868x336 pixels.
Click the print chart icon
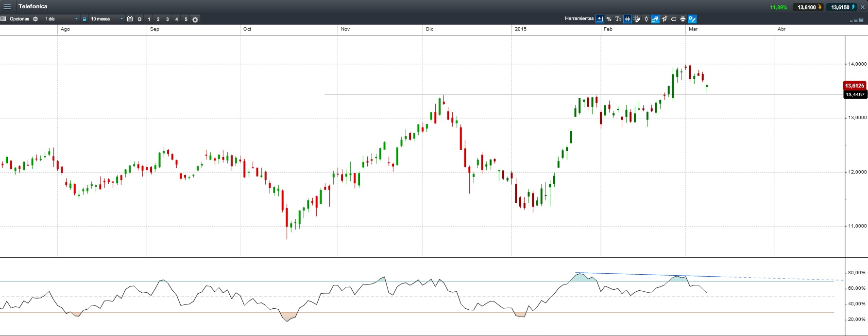coord(683,19)
